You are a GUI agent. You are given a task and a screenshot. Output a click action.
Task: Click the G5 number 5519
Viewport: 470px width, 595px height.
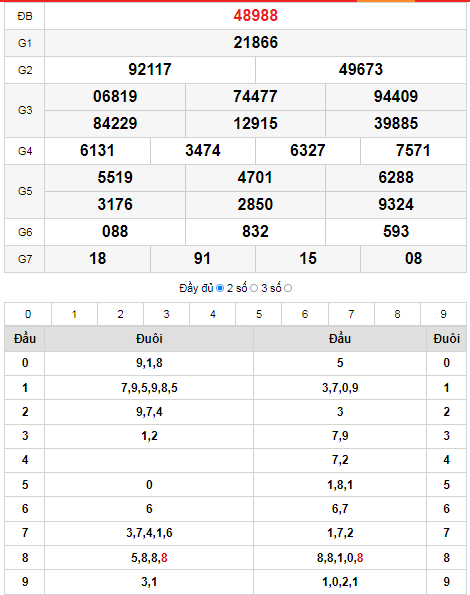[x=115, y=178]
